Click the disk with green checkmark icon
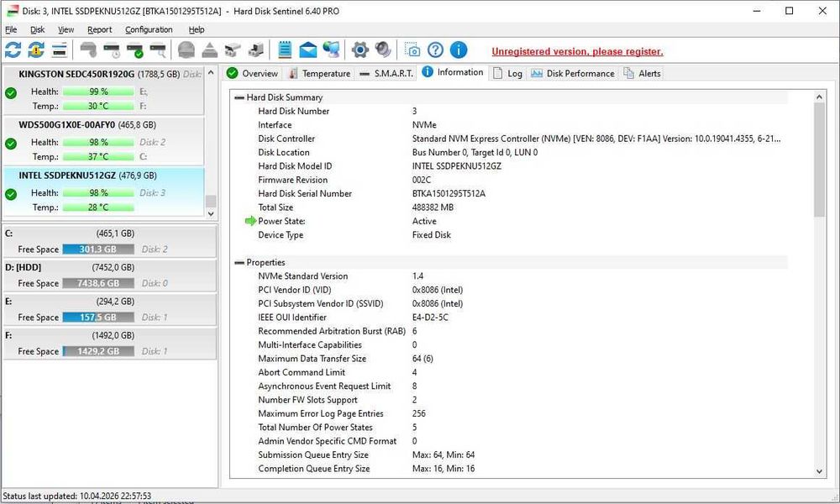The width and height of the screenshot is (840, 504). click(x=135, y=50)
